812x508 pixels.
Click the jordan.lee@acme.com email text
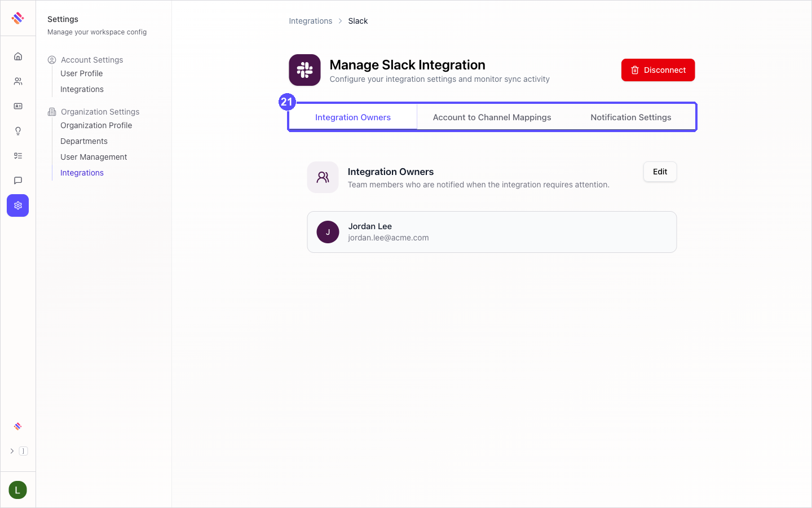click(x=389, y=238)
